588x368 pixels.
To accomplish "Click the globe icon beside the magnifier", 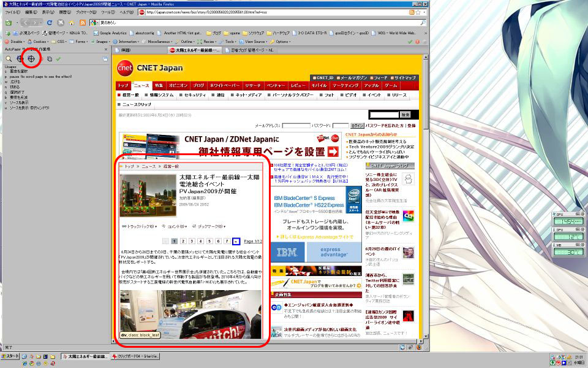I will (x=20, y=59).
